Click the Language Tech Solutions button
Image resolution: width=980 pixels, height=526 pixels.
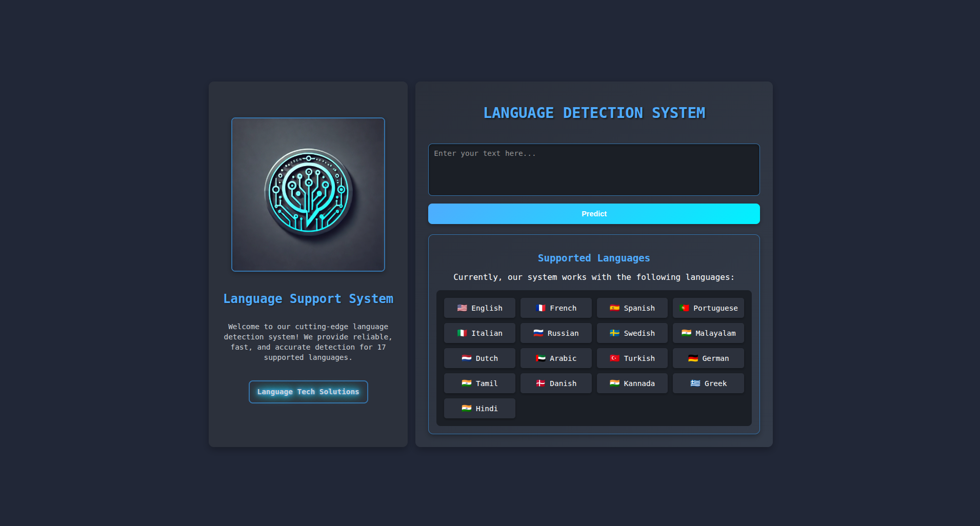pyautogui.click(x=308, y=392)
